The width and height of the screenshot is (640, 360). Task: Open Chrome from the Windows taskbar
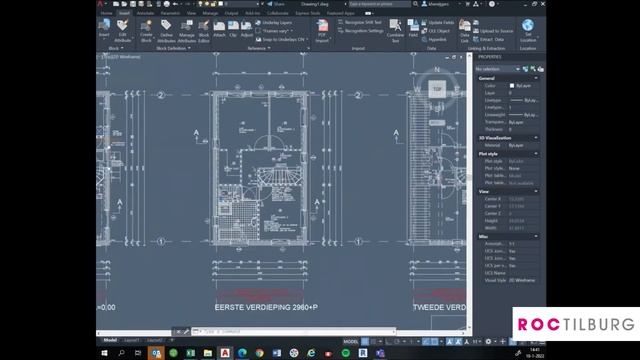[x=259, y=353]
